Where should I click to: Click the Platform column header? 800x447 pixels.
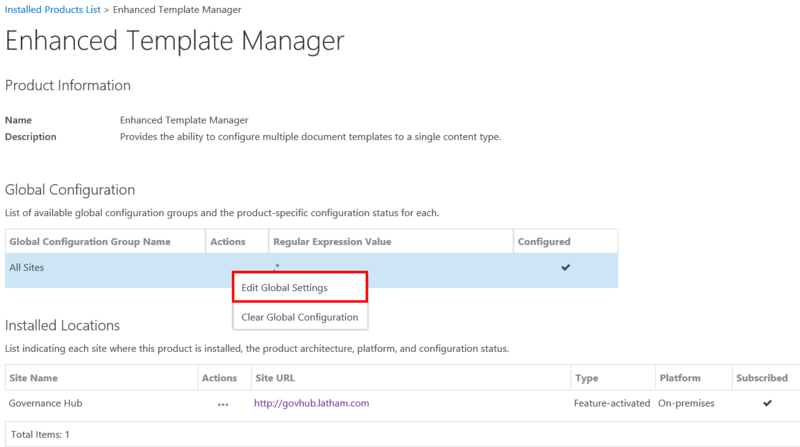681,378
